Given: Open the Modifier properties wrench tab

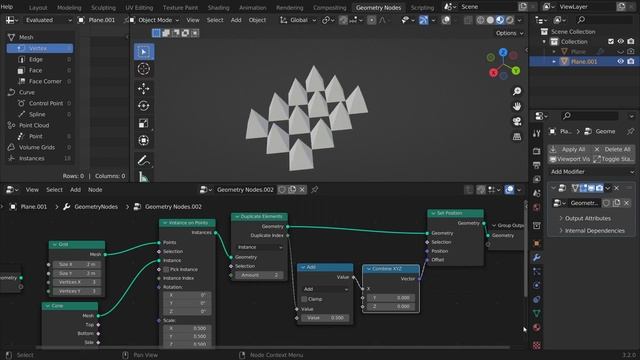Looking at the screenshot, I should point(537,258).
